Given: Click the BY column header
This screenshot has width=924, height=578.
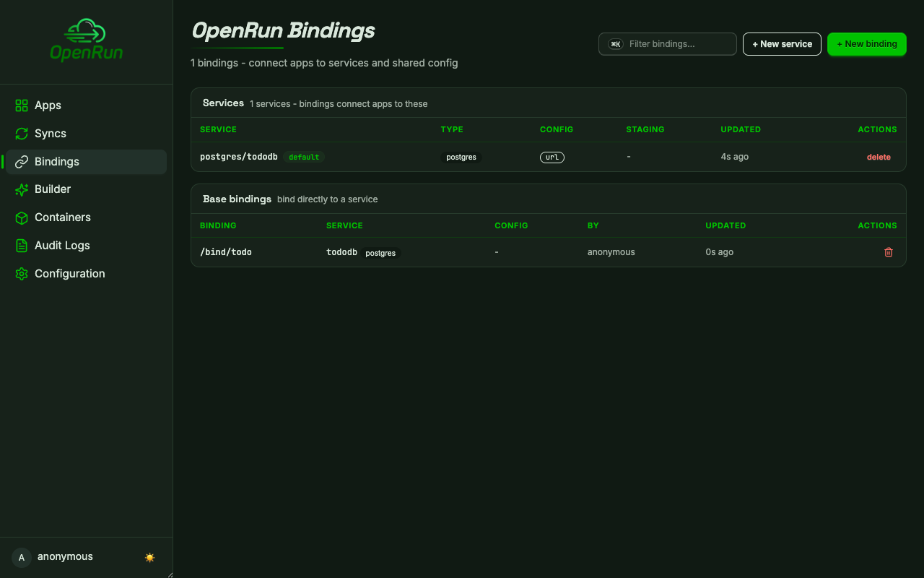Looking at the screenshot, I should point(593,225).
